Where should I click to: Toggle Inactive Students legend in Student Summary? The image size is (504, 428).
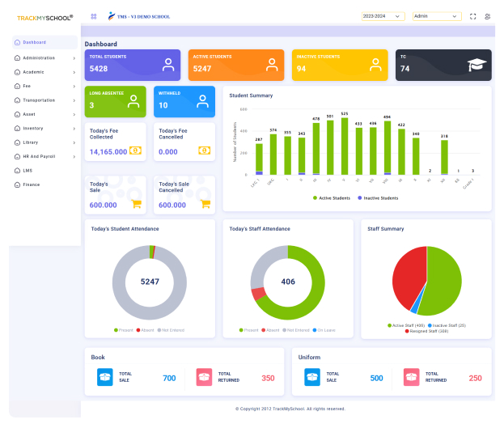[x=376, y=197]
